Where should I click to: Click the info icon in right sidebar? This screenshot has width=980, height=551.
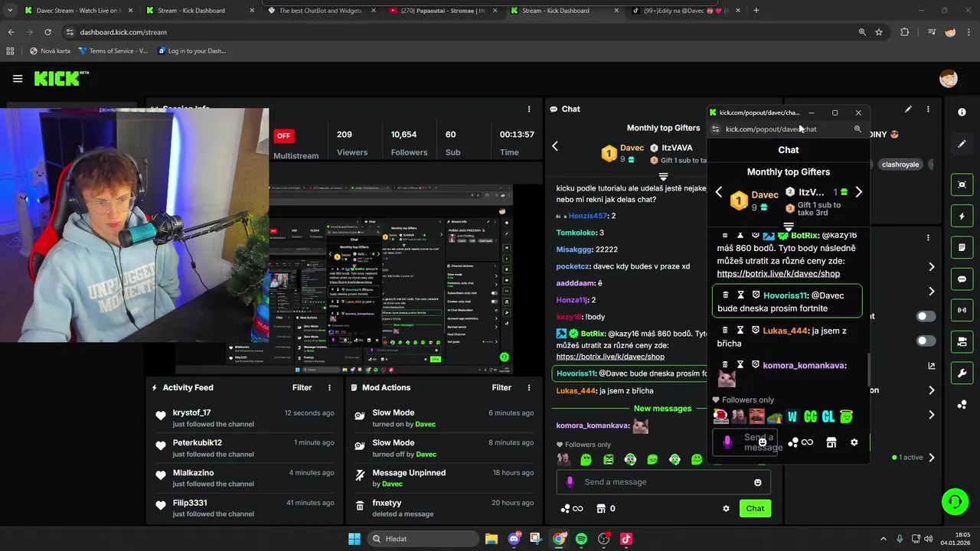(962, 112)
